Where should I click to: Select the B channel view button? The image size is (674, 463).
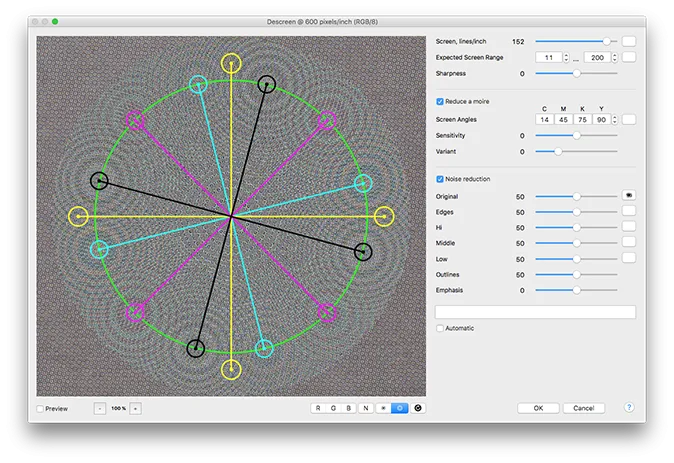click(350, 408)
